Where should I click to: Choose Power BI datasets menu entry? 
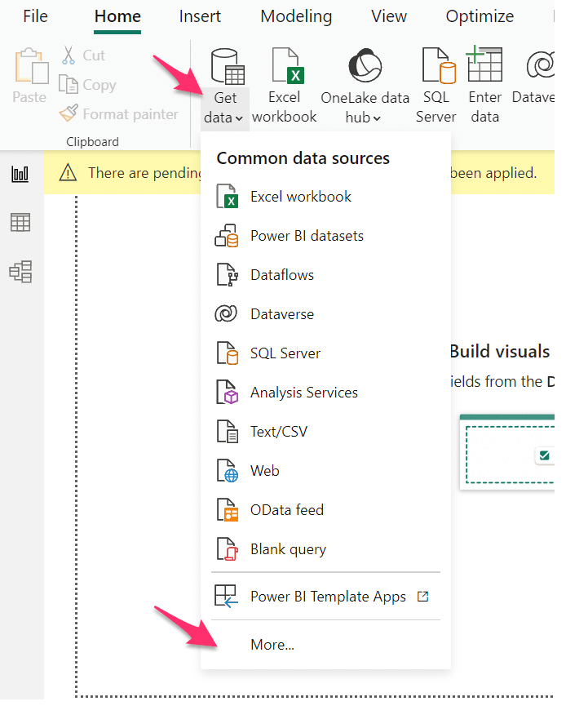tap(325, 235)
